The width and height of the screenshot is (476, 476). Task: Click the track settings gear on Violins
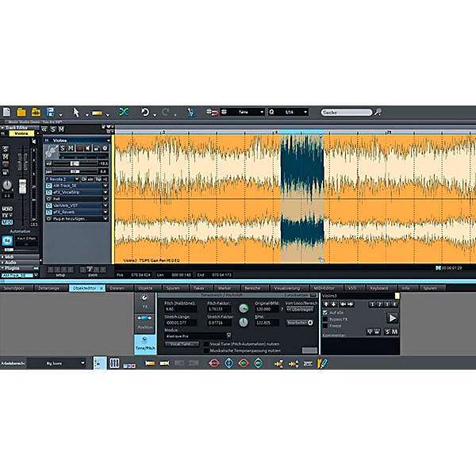click(x=105, y=148)
